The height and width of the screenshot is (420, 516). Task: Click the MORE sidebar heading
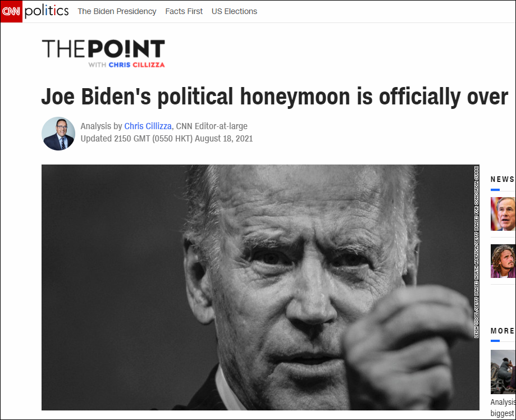pos(503,331)
